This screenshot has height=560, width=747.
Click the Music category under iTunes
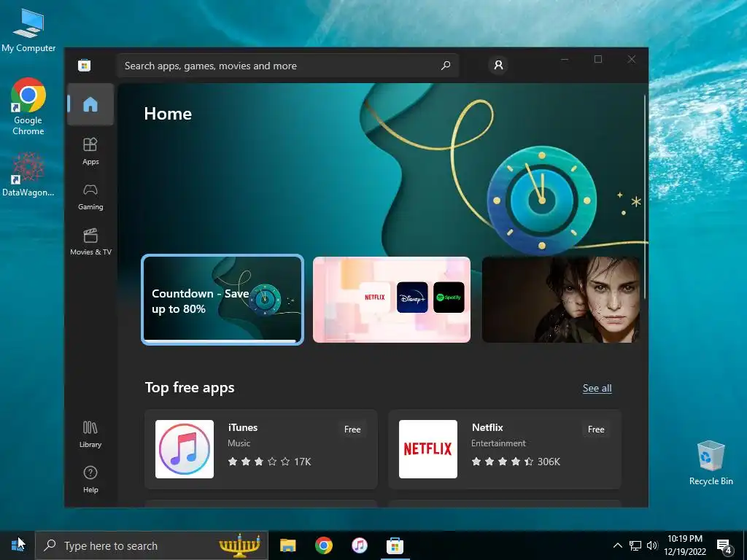239,443
